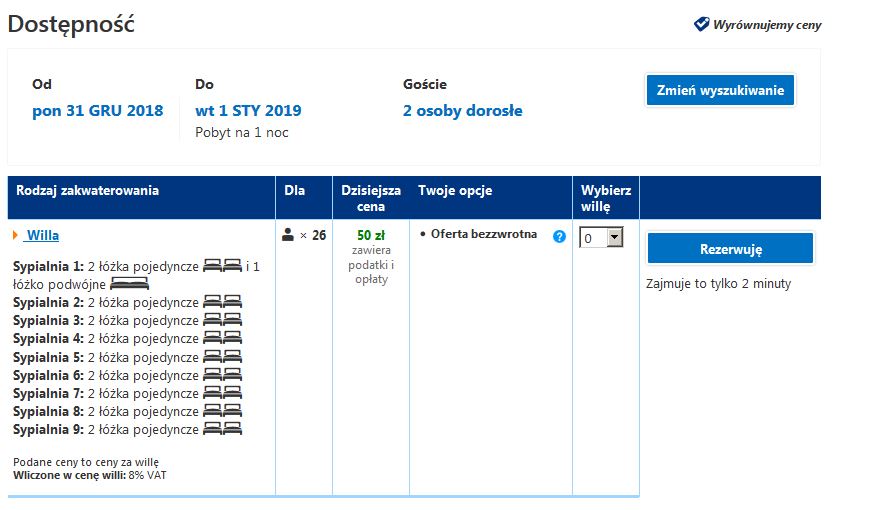Click the 50 zł price
This screenshot has height=510, width=875.
click(371, 235)
